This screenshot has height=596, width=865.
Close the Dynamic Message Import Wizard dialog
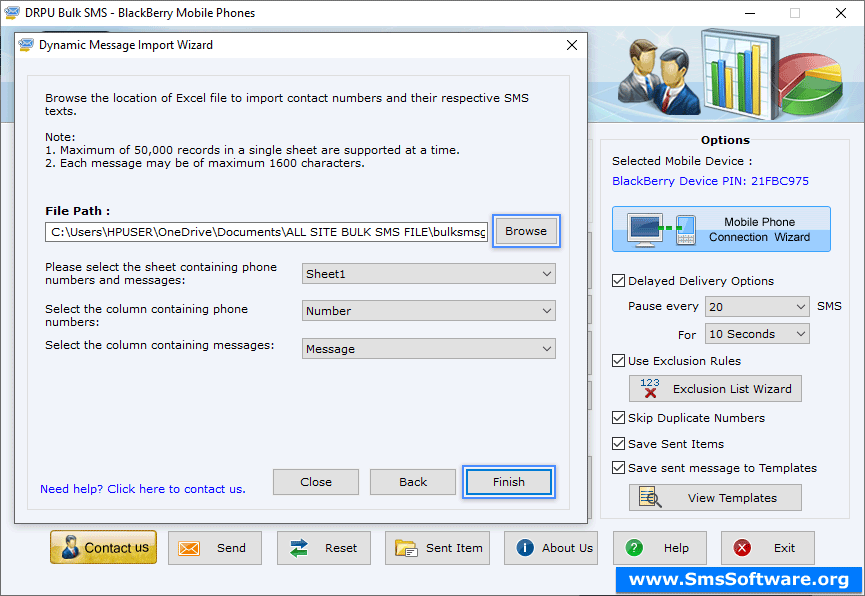pos(572,45)
